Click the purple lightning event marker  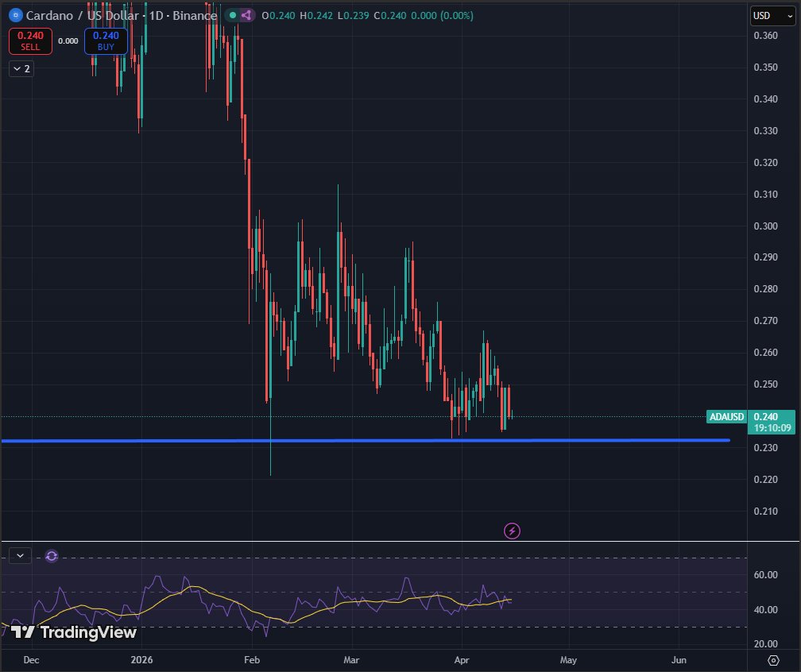click(512, 531)
